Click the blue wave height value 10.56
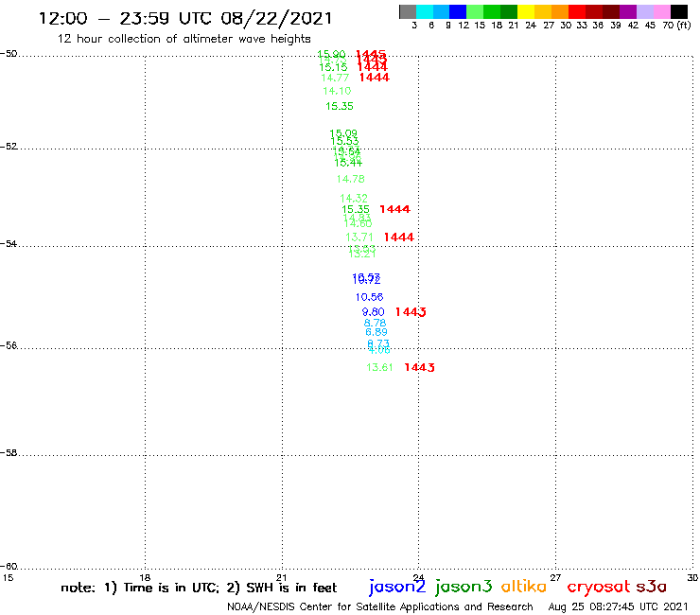Screen dimensions: 700x615 369,297
